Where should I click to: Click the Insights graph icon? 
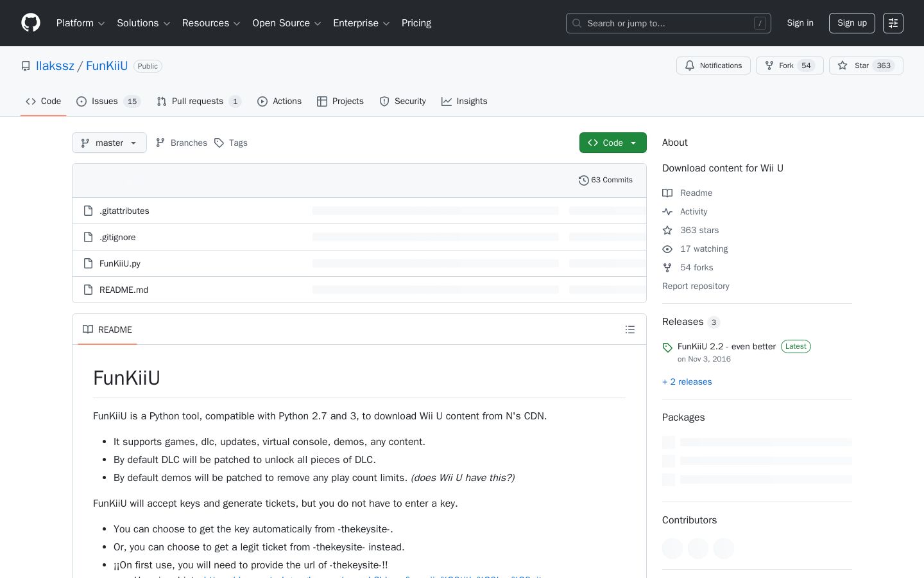447,101
